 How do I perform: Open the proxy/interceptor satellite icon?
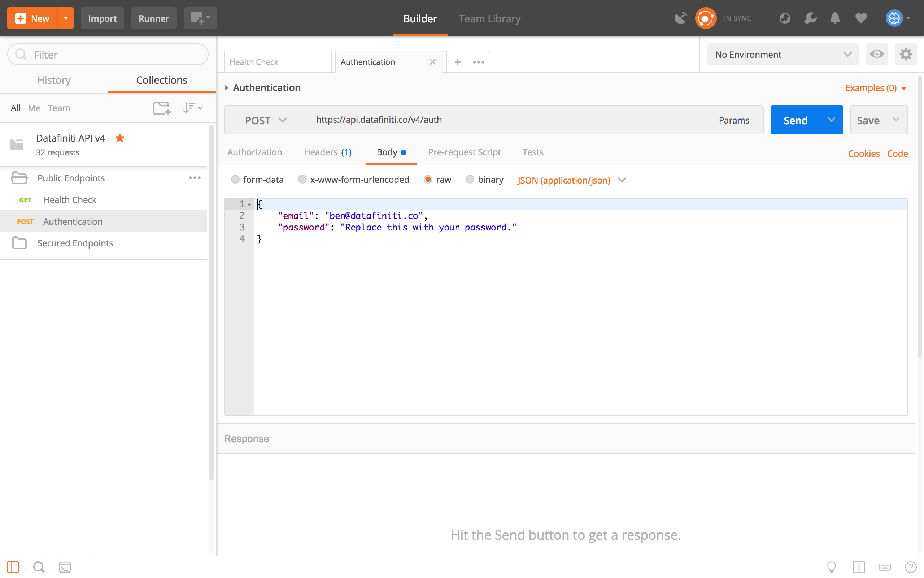click(680, 18)
